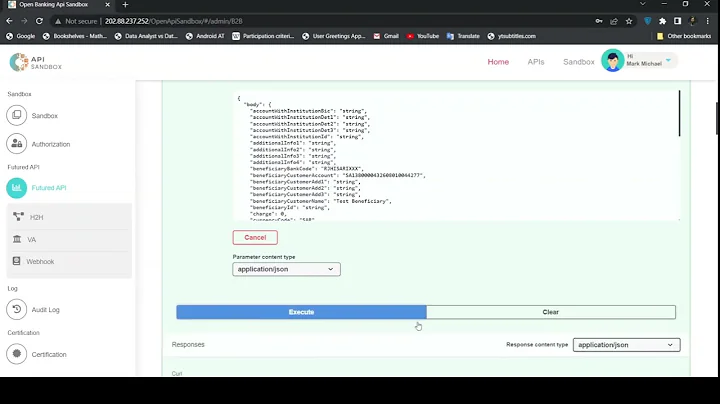Click the red Cancel button
The image size is (720, 404).
click(x=255, y=237)
